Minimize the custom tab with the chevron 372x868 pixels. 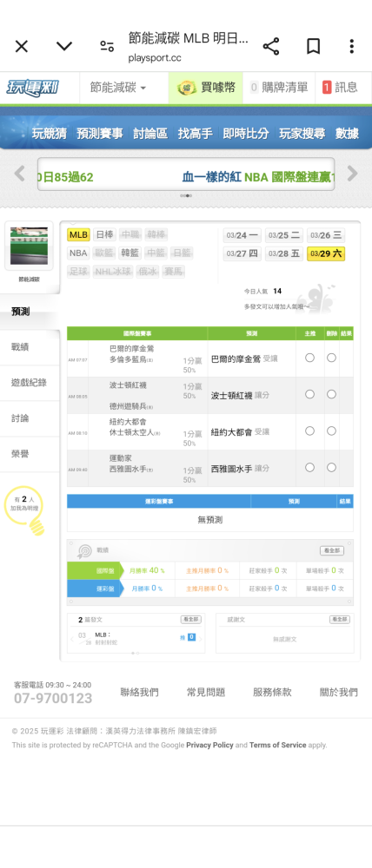[64, 46]
